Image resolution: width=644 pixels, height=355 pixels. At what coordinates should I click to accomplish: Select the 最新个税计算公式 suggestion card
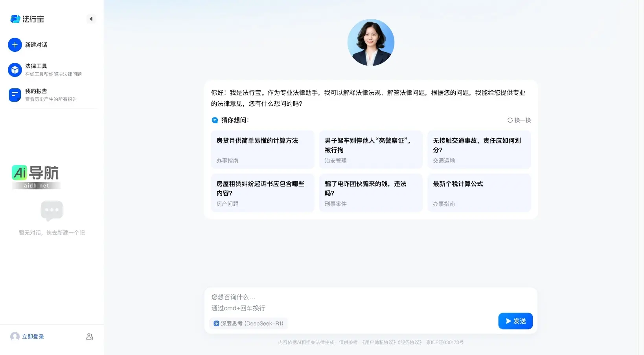(479, 192)
